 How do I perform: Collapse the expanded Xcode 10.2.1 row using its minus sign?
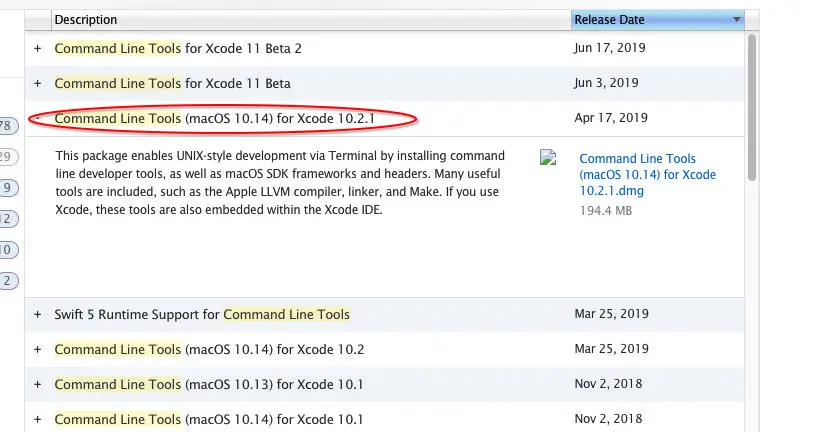(x=38, y=118)
